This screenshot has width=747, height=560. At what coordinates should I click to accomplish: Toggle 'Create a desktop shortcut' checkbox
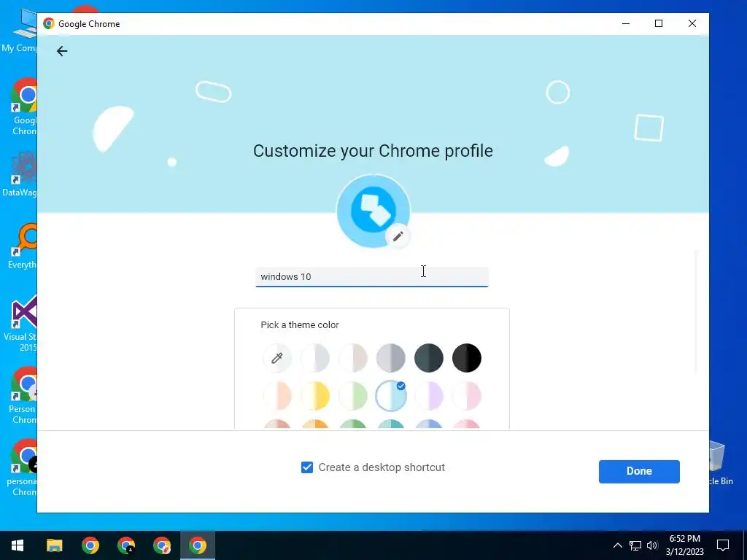307,467
